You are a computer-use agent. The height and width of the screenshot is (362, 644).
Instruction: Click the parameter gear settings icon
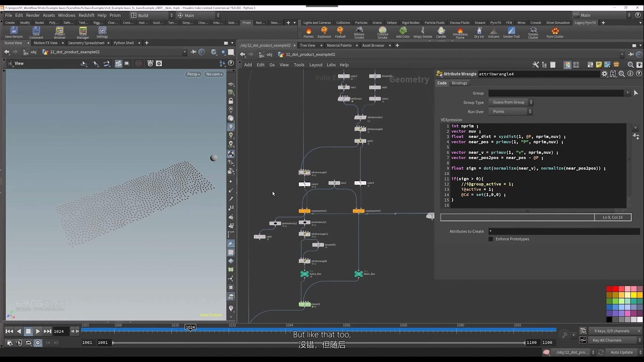pyautogui.click(x=604, y=74)
